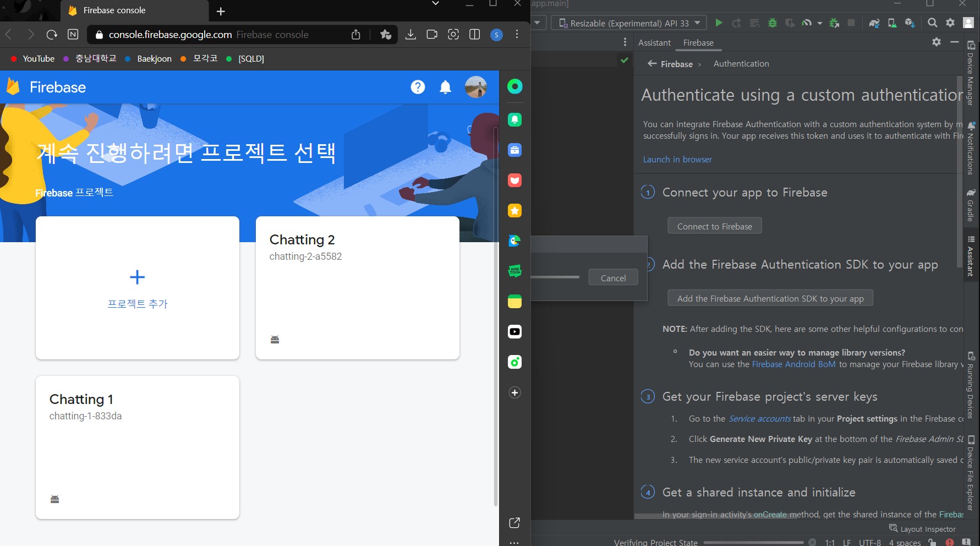Screen dimensions: 980x546
Task: Open the Device File Explorer side tab
Action: pos(971,473)
